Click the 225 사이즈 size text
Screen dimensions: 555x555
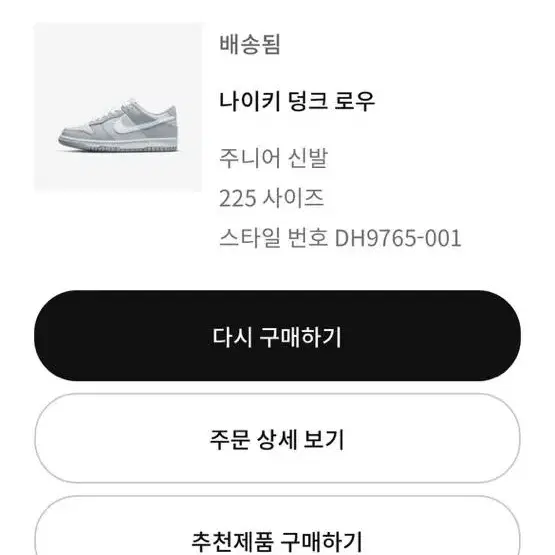click(271, 198)
